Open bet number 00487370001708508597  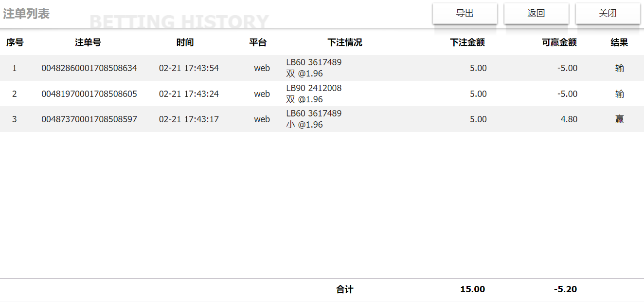pyautogui.click(x=89, y=119)
